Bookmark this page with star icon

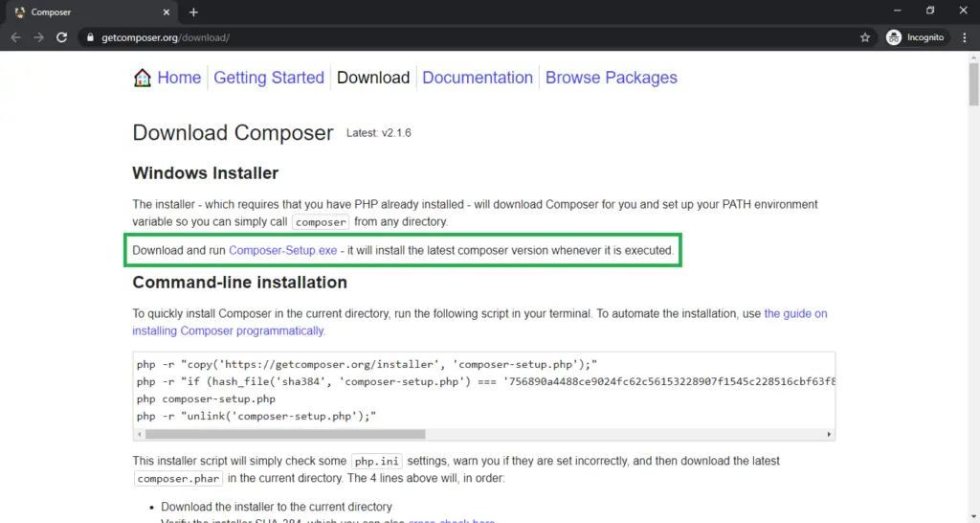[x=865, y=37]
